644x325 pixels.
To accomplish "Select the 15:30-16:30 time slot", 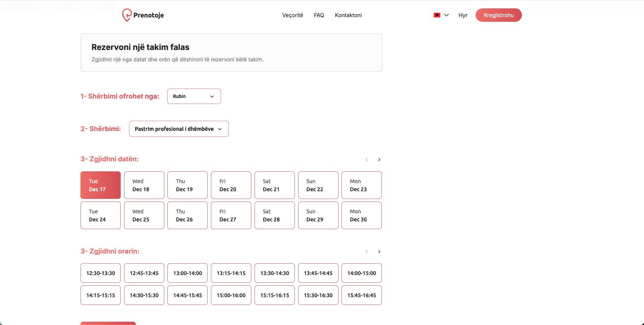I will coord(318,295).
